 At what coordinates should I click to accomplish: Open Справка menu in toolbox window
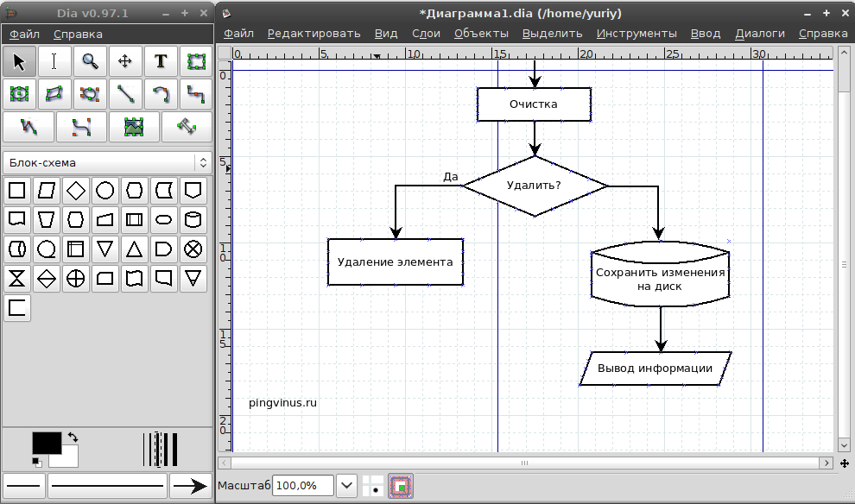pos(78,34)
